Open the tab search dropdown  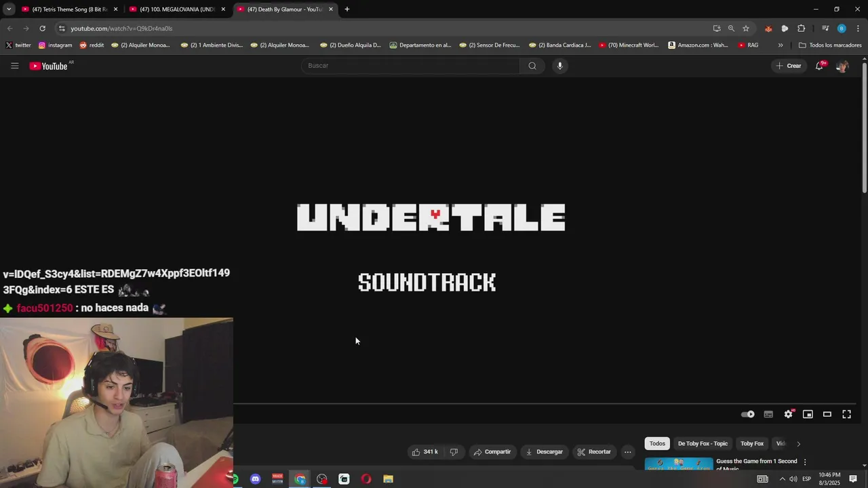(x=9, y=9)
